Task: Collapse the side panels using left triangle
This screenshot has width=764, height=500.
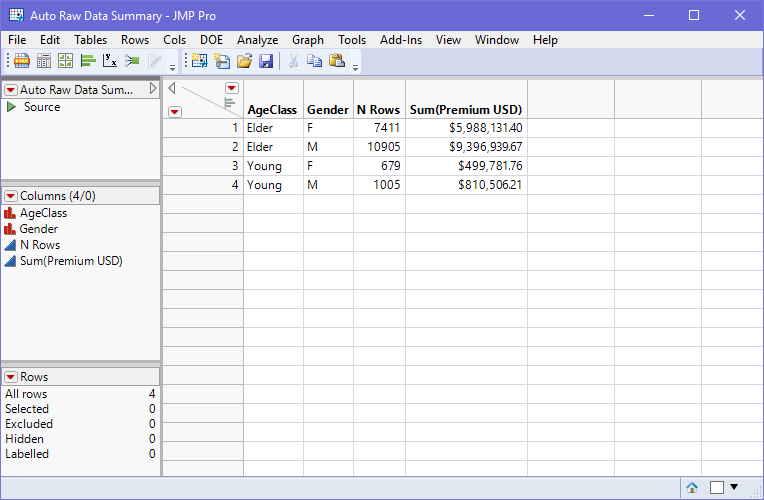Action: (x=172, y=88)
